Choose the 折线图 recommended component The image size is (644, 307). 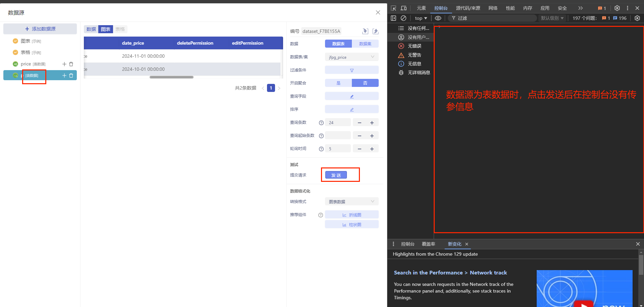(x=352, y=215)
